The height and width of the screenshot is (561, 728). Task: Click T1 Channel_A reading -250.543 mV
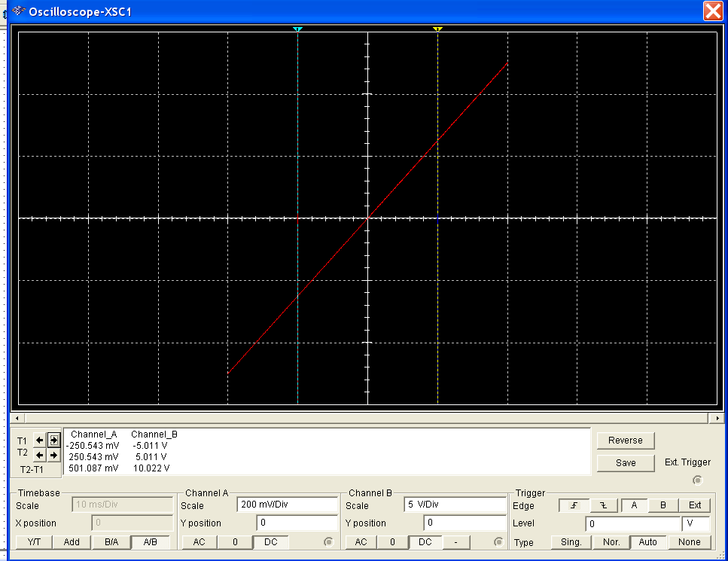click(x=93, y=446)
